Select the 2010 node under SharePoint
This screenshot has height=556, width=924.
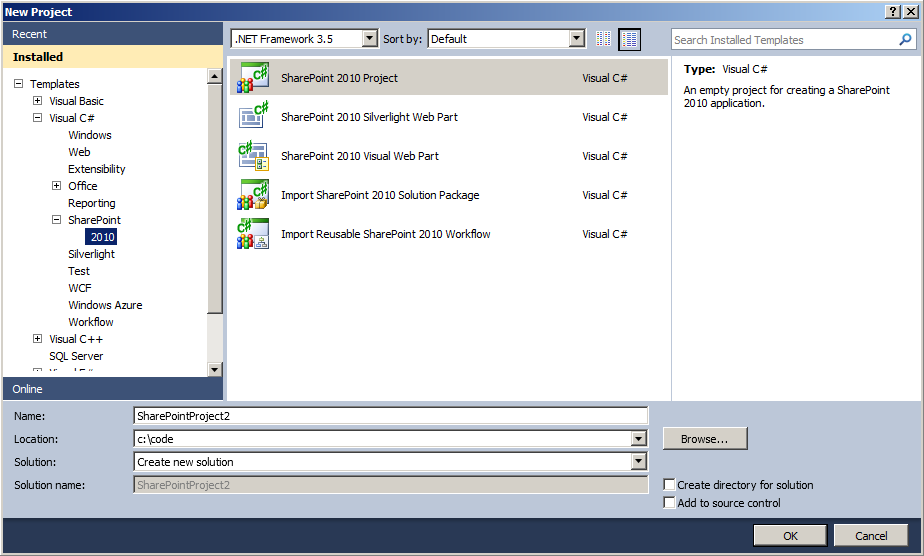coord(102,237)
